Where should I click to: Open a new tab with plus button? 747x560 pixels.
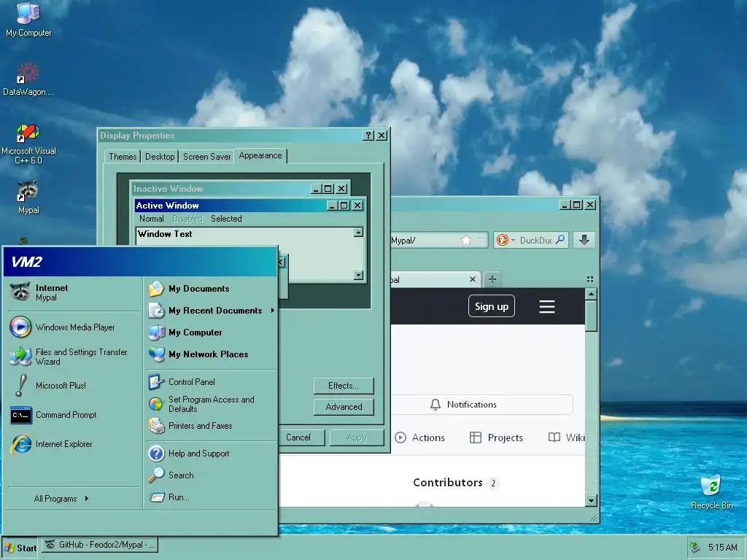point(492,279)
